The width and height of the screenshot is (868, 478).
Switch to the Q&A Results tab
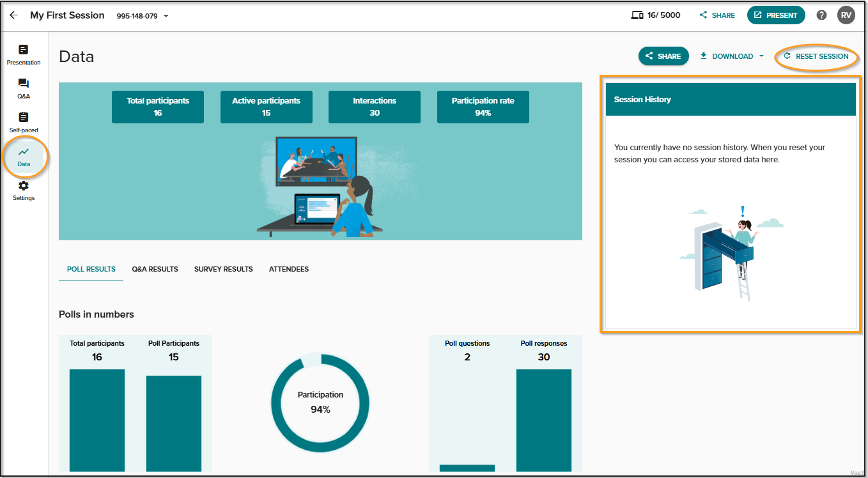coord(155,269)
